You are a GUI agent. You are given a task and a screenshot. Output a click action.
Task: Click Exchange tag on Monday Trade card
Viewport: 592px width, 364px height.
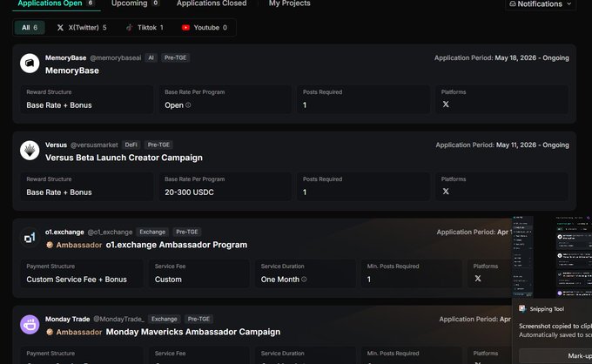tap(165, 320)
